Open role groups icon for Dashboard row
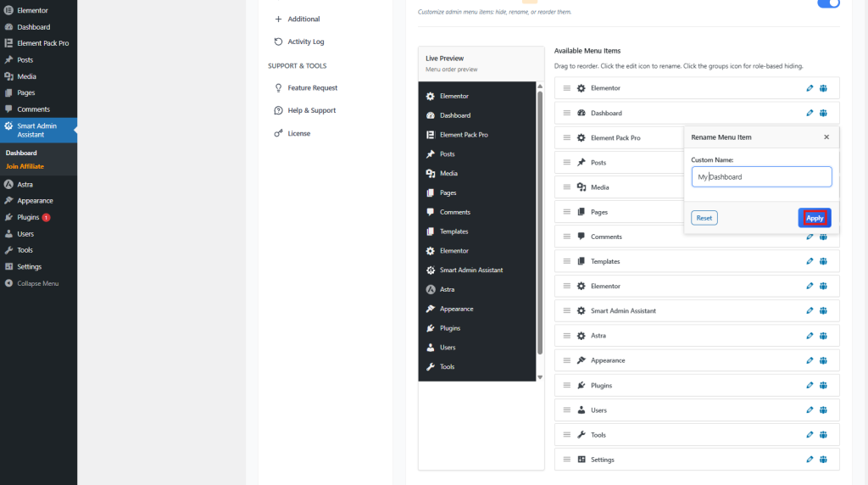The image size is (868, 485). pyautogui.click(x=823, y=113)
